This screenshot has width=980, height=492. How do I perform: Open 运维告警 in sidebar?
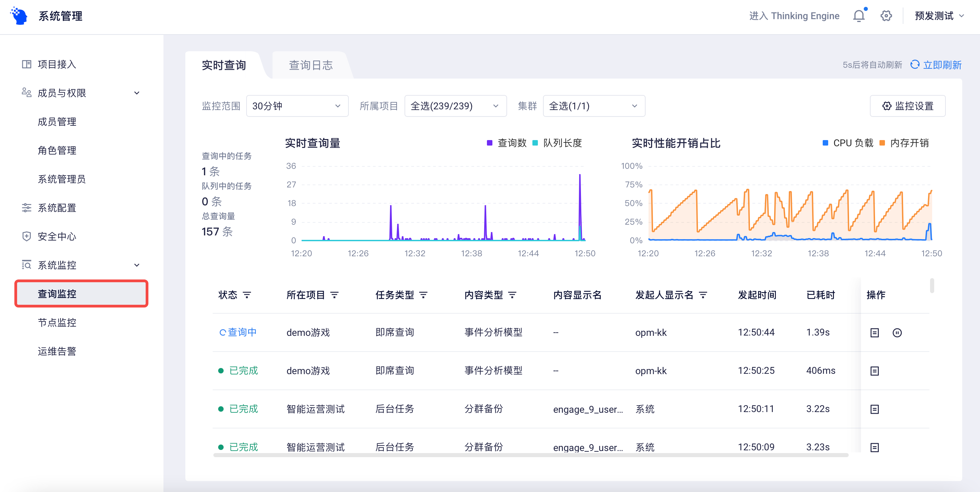coord(57,351)
